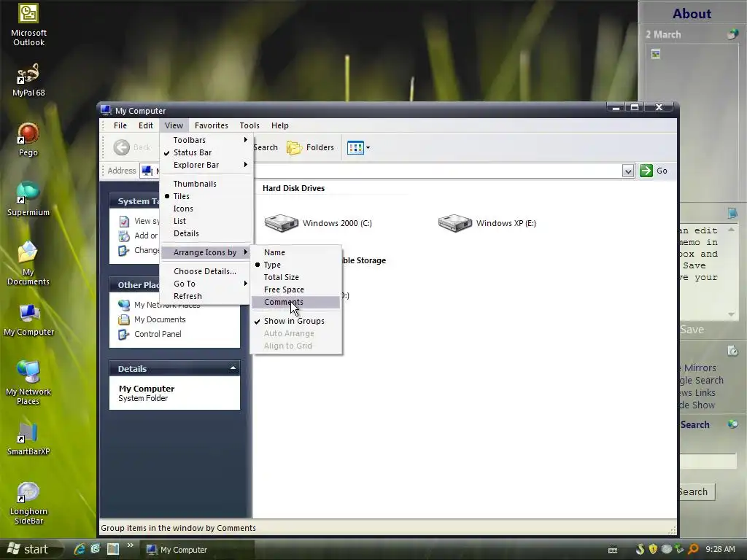Collapse the Details panel chevron
Screen dimensions: 747x560
click(x=233, y=368)
